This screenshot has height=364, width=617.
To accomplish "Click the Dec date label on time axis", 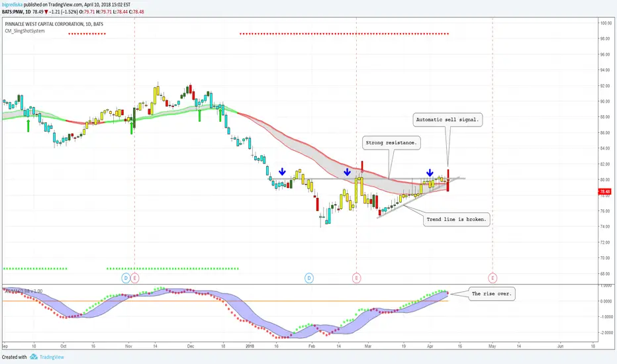I will pyautogui.click(x=191, y=346).
